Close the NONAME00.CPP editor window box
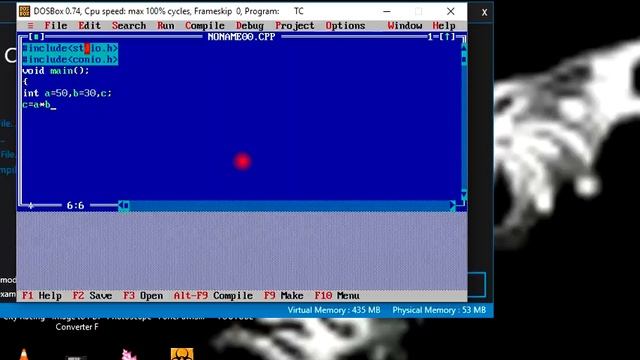This screenshot has height=360, width=640. [x=36, y=37]
